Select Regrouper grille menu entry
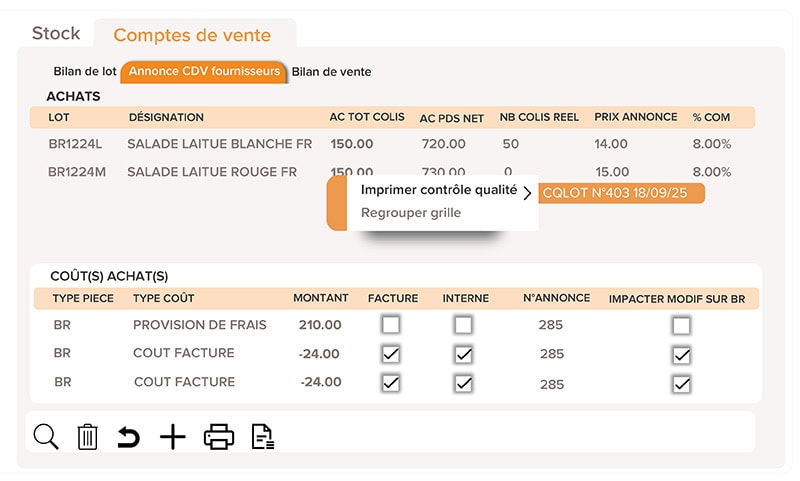800x481 pixels. click(x=411, y=213)
